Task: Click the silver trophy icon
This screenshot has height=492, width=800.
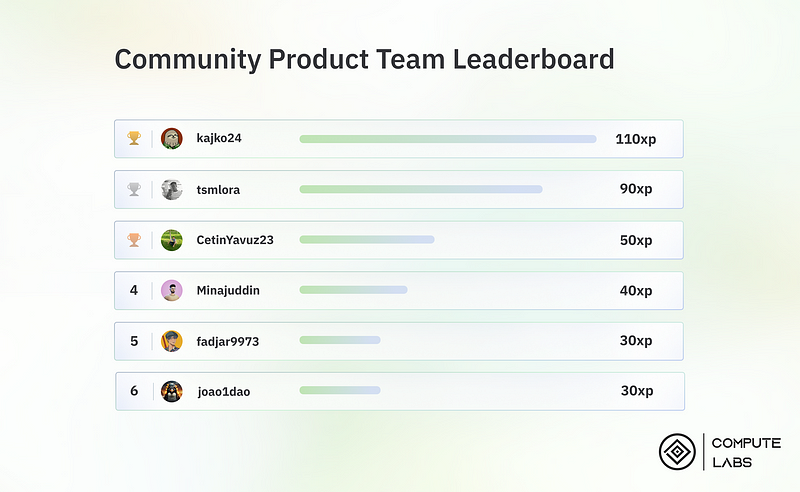Action: point(134,189)
